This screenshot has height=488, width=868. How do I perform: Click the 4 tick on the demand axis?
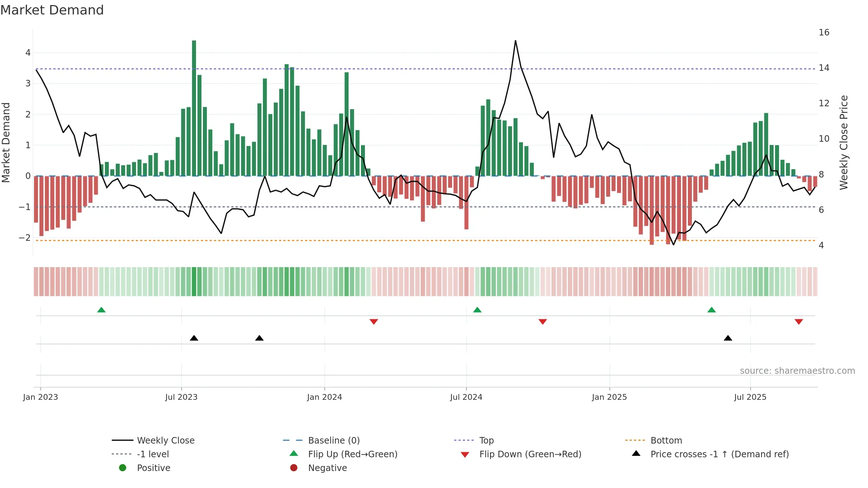(28, 53)
